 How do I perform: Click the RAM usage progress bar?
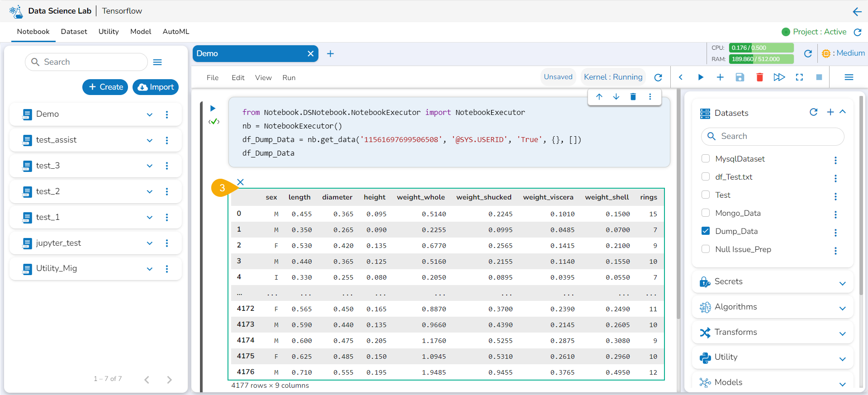click(x=761, y=59)
